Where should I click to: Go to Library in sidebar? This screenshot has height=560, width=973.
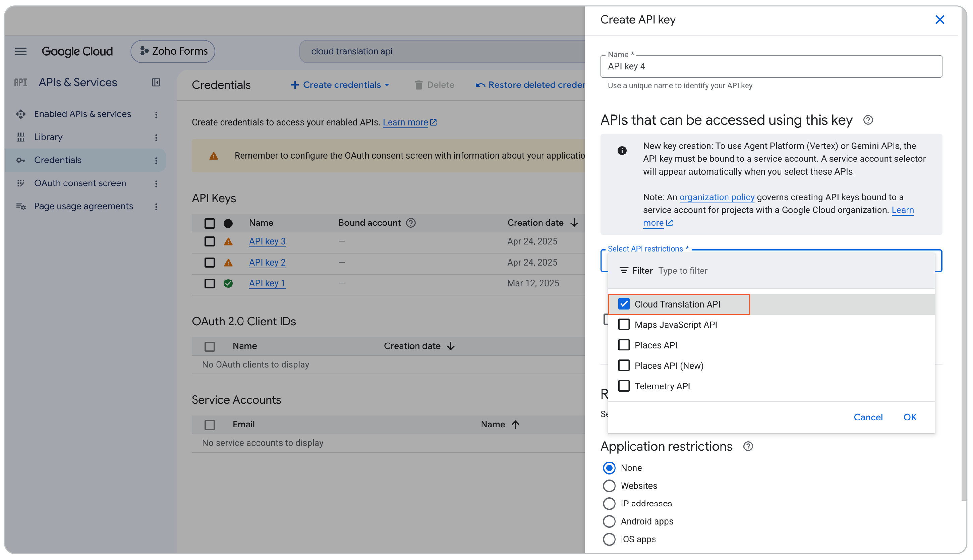click(x=48, y=137)
